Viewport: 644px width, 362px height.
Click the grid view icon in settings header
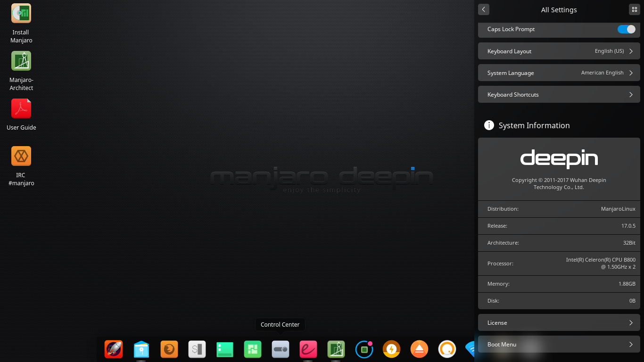634,9
